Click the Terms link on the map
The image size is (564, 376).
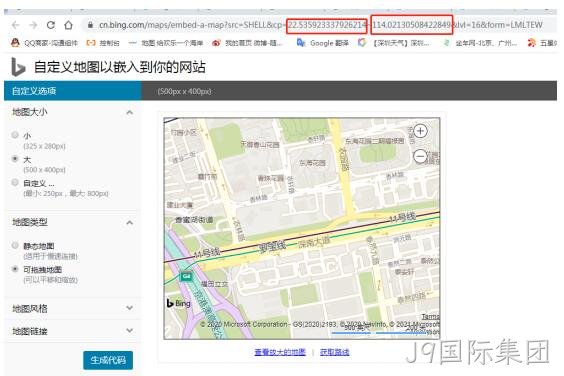click(431, 317)
